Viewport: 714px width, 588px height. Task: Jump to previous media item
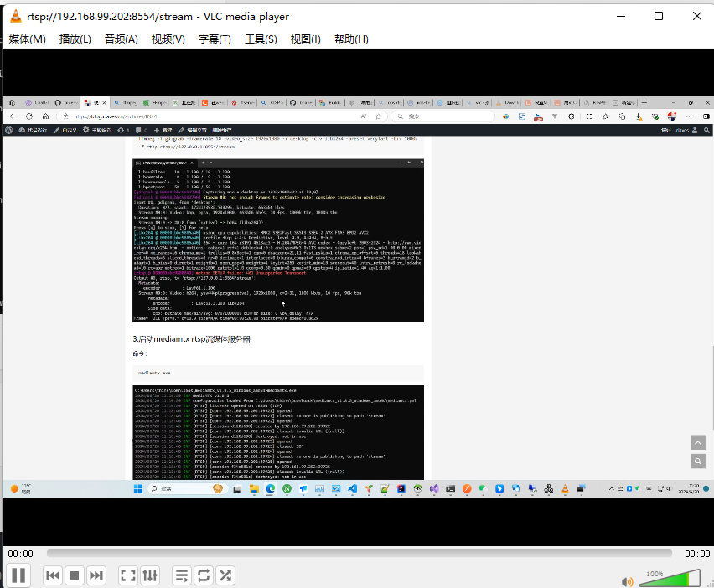53,575
